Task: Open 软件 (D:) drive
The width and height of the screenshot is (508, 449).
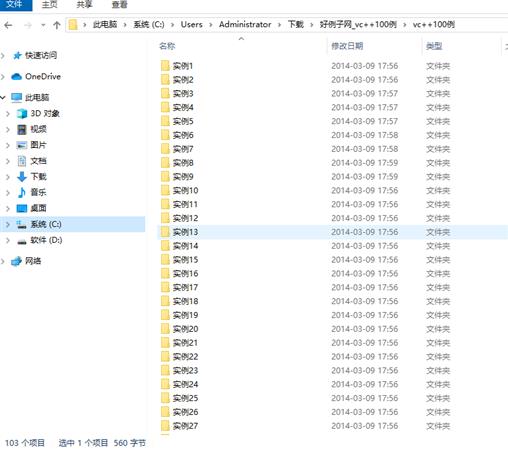Action: (46, 240)
